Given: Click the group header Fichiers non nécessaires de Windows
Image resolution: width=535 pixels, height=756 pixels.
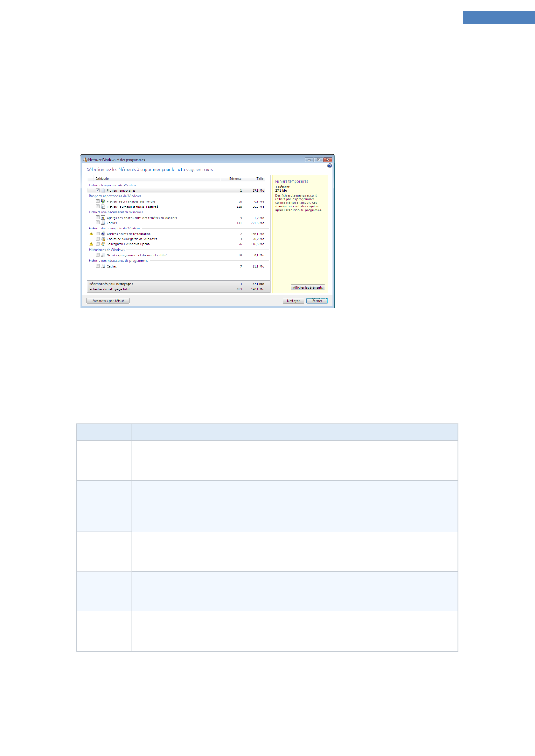Looking at the screenshot, I should (116, 212).
